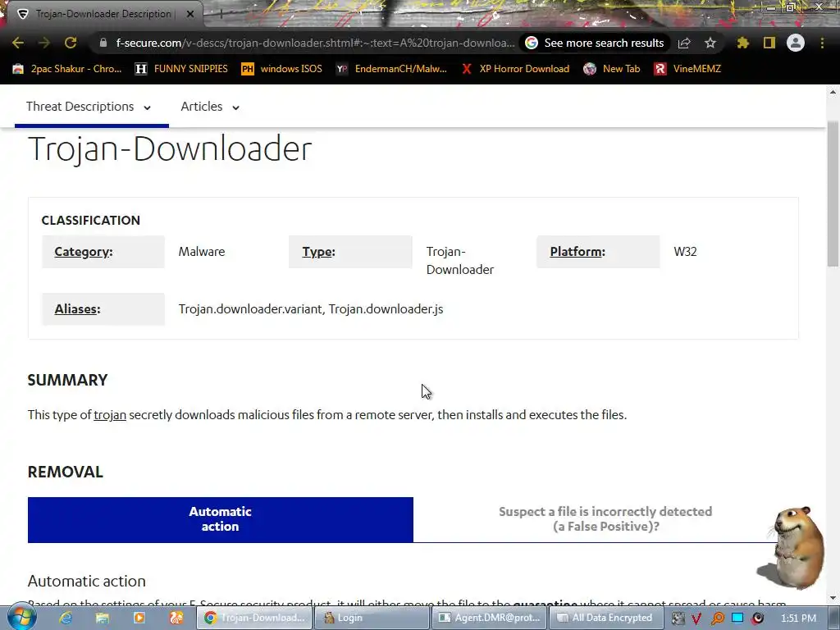Viewport: 840px width, 630px height.
Task: Expand the Threat Descriptions menu
Action: [x=89, y=107]
